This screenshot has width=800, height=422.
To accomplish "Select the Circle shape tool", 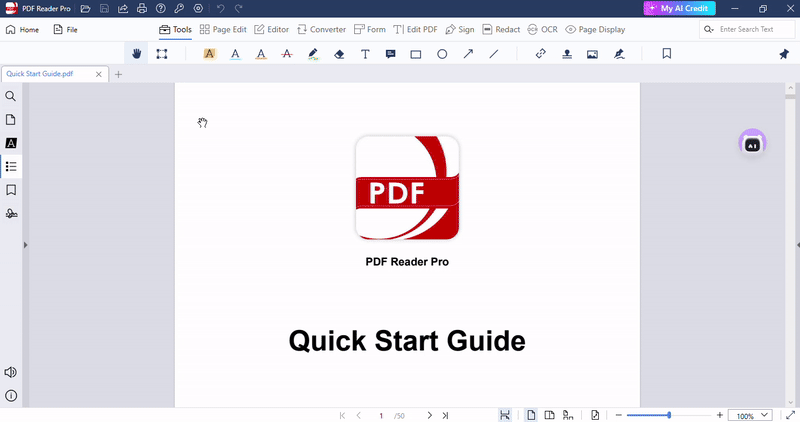I will pos(442,54).
